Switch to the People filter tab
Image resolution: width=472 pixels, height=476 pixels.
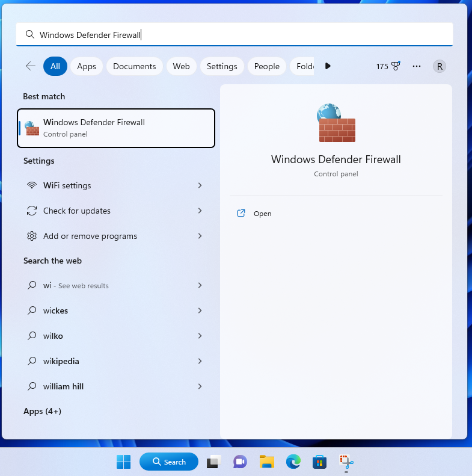point(266,66)
